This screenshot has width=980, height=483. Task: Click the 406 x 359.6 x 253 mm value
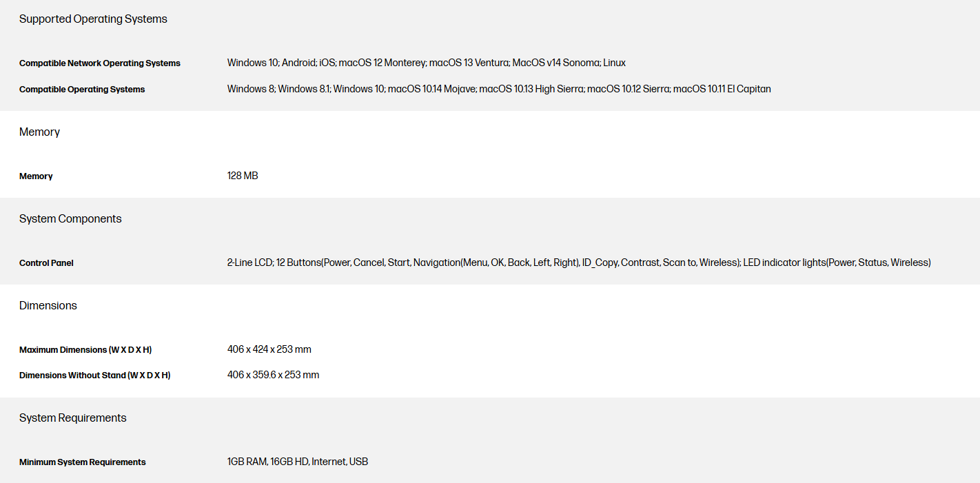[x=273, y=375]
